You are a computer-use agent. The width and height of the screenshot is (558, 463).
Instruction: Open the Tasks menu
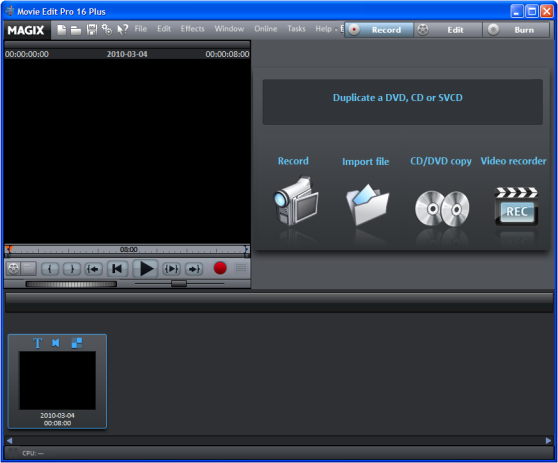(x=296, y=29)
